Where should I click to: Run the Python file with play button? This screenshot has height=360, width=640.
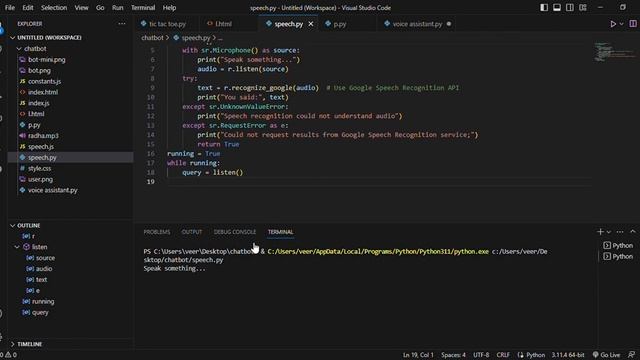(x=613, y=24)
